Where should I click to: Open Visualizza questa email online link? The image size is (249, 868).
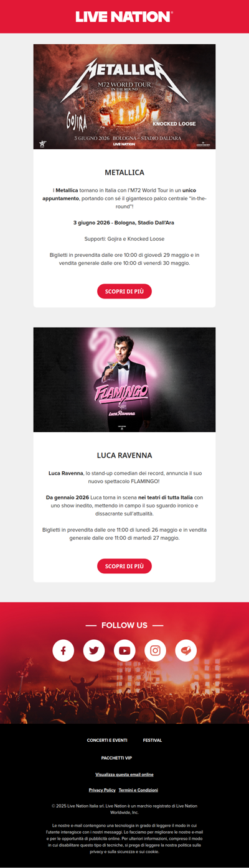click(125, 775)
